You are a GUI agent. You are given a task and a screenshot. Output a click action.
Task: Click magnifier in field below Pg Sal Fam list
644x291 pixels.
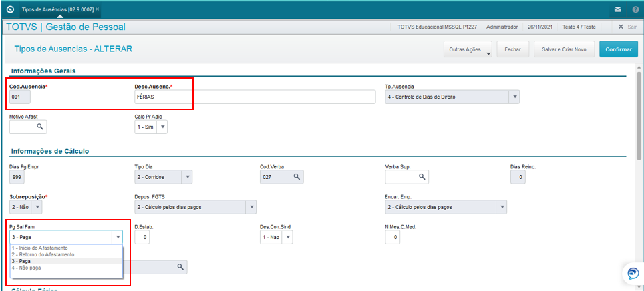click(180, 267)
